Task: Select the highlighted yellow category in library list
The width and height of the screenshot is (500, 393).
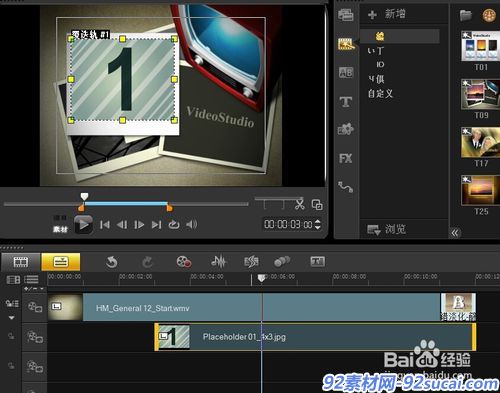Action: (x=400, y=36)
